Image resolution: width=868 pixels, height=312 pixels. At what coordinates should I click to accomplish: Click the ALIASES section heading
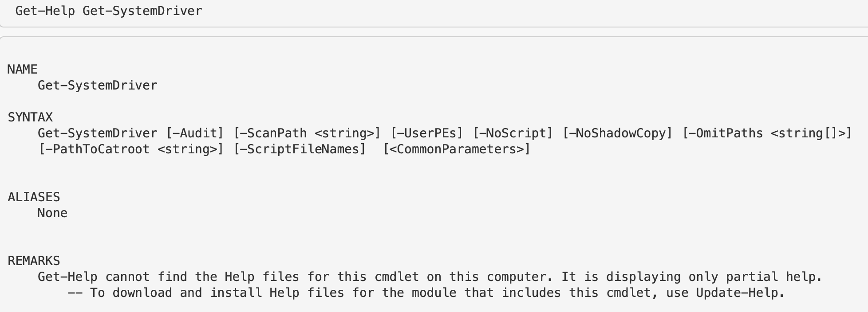click(x=34, y=197)
